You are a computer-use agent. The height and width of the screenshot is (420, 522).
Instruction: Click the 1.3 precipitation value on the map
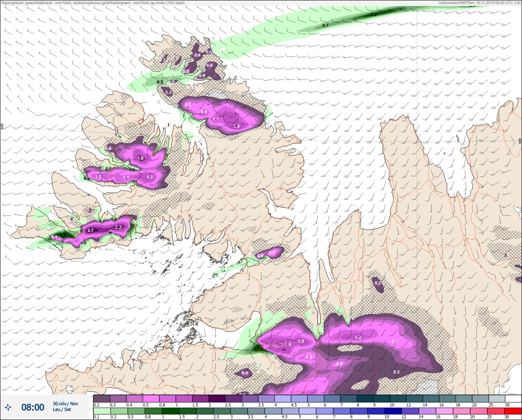pos(150,177)
